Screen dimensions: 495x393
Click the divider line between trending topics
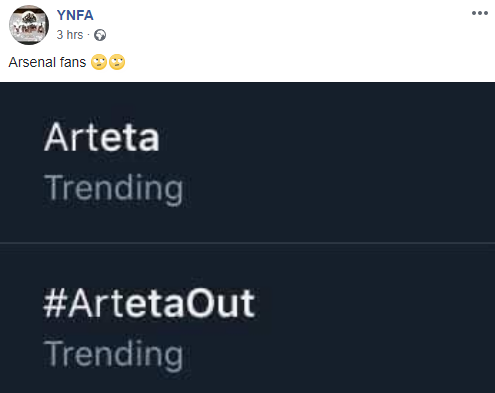click(247, 243)
